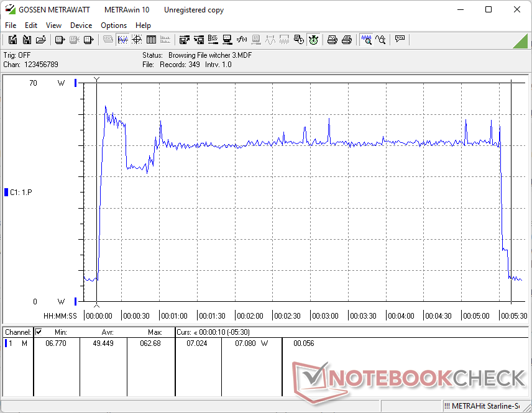This screenshot has width=532, height=413.
Task: Open a file with the folder icon
Action: (41, 40)
